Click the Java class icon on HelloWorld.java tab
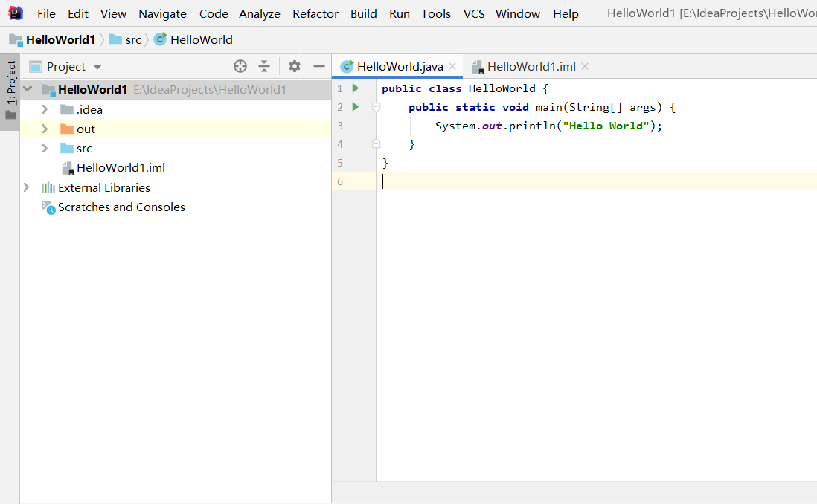817x504 pixels. (x=347, y=66)
